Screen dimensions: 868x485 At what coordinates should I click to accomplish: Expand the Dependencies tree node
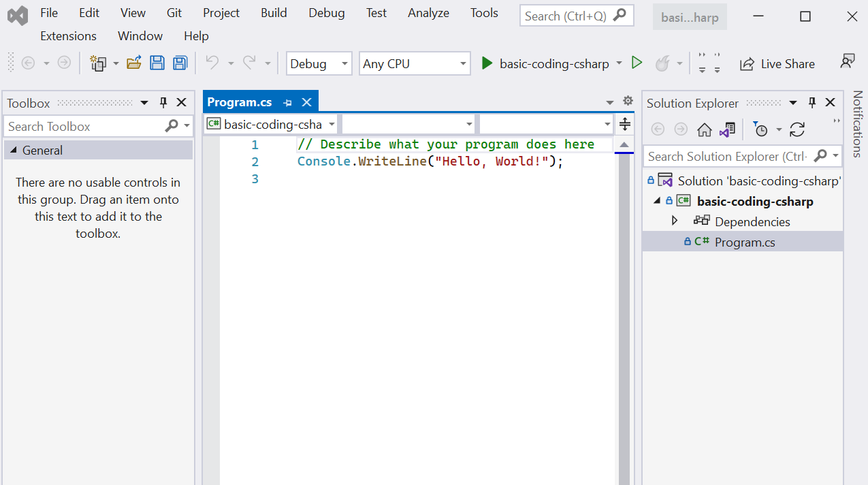pyautogui.click(x=675, y=221)
